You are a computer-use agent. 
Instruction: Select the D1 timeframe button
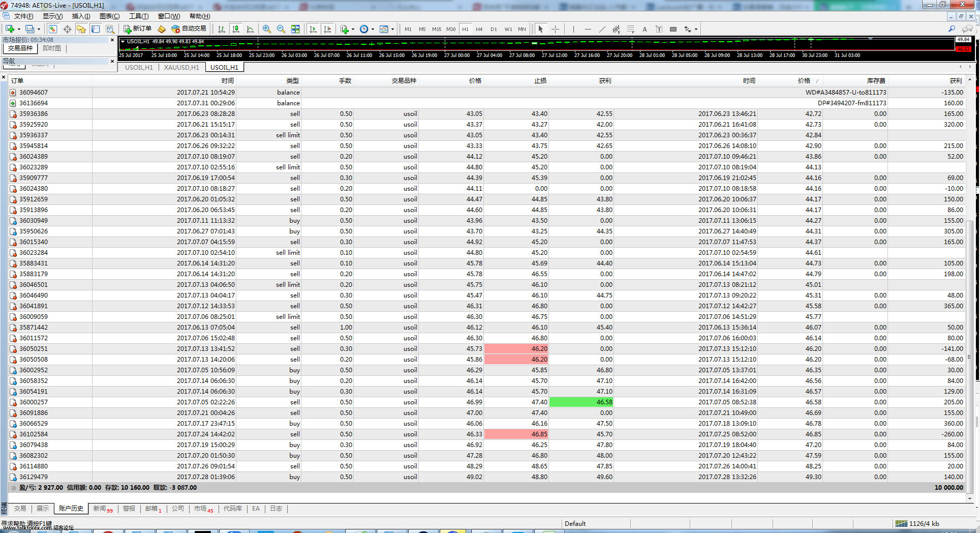click(494, 29)
